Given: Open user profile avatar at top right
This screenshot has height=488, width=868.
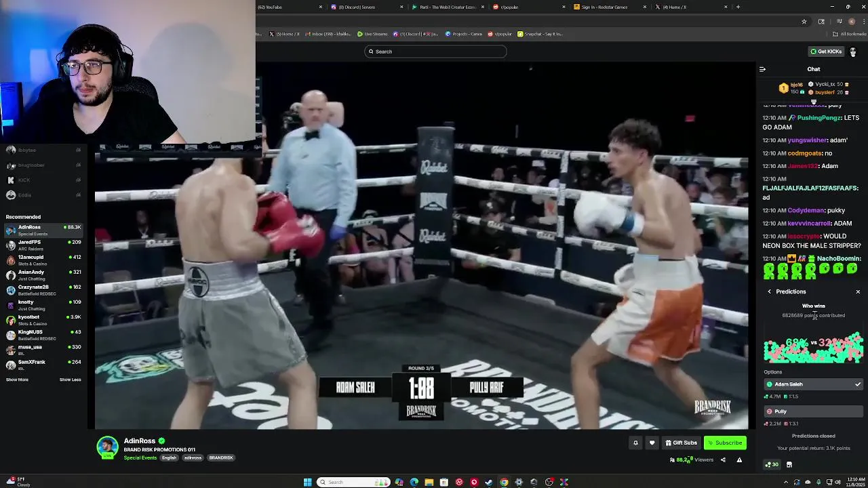Looking at the screenshot, I should 852,52.
